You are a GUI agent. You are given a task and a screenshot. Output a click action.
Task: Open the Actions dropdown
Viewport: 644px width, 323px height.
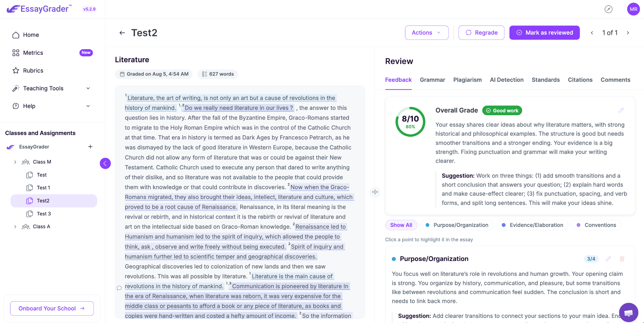coord(426,33)
